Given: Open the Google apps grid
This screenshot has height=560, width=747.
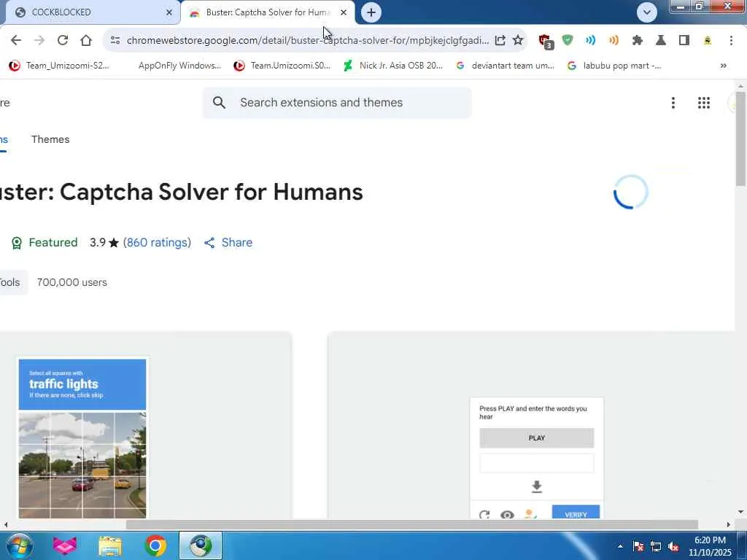Looking at the screenshot, I should click(x=704, y=103).
